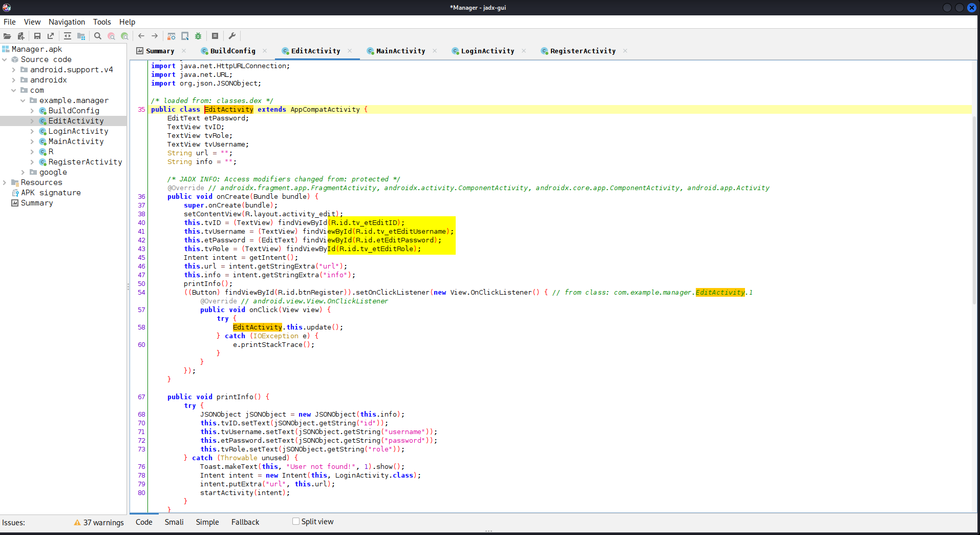
Task: Open the pink class search icon
Action: click(111, 36)
